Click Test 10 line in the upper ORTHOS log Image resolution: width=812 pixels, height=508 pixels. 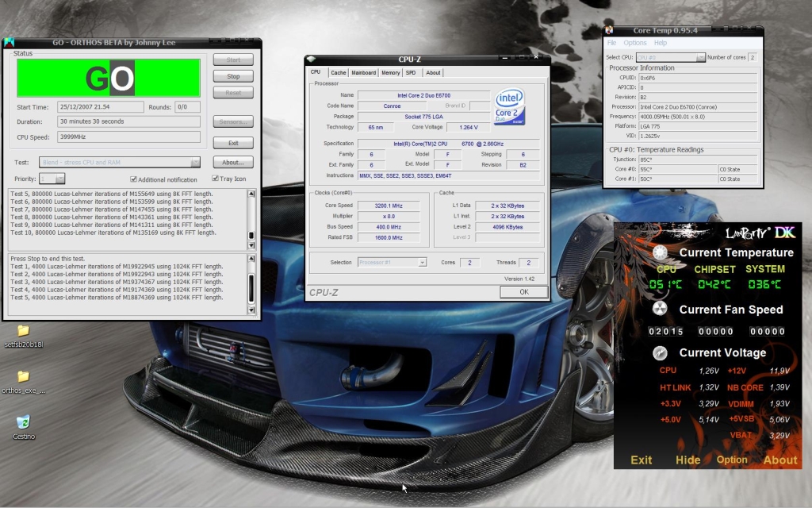tap(113, 233)
